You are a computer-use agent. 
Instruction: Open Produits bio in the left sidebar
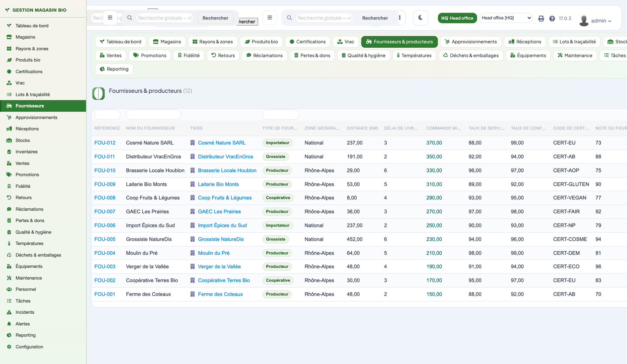click(x=43, y=60)
